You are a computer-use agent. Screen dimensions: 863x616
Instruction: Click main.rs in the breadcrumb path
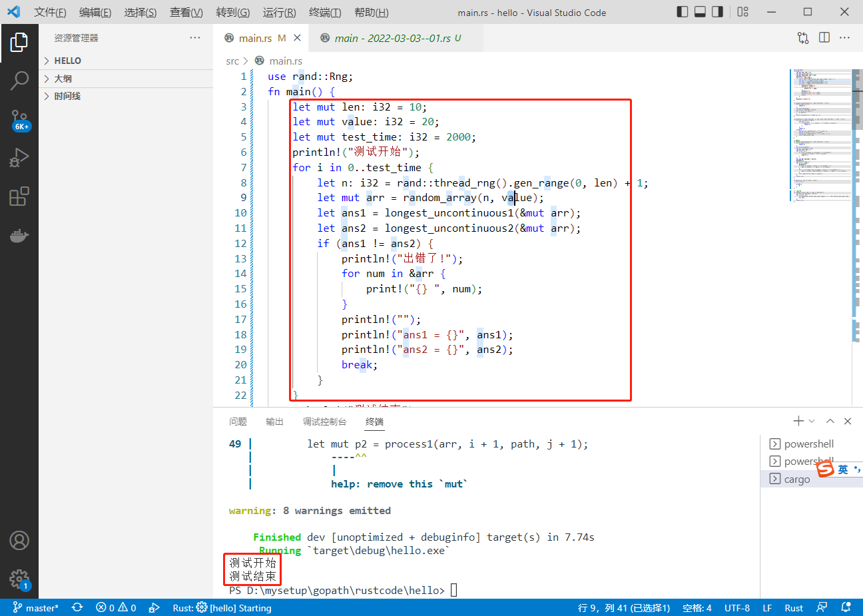tap(286, 61)
